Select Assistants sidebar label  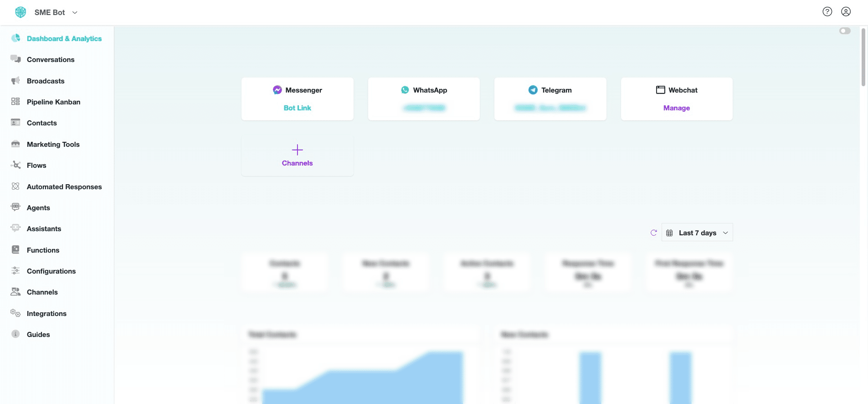pos(44,229)
